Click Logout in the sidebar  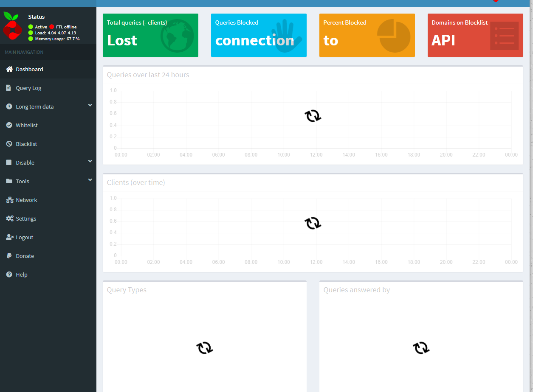click(24, 237)
